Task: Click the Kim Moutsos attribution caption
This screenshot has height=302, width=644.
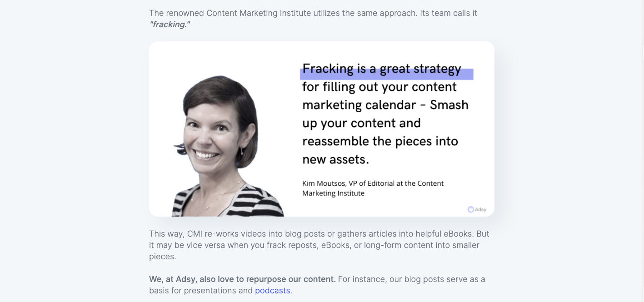Action: pos(373,188)
